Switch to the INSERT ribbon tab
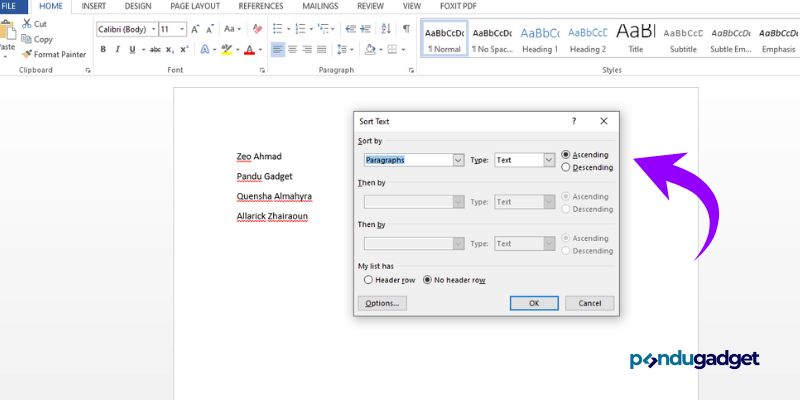This screenshot has width=800, height=400. [x=94, y=6]
